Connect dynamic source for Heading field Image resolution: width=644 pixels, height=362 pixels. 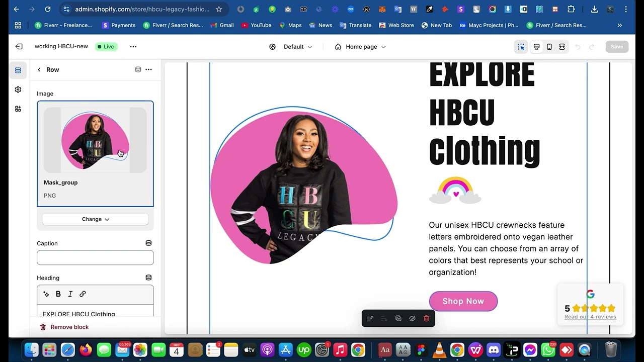coord(148,278)
